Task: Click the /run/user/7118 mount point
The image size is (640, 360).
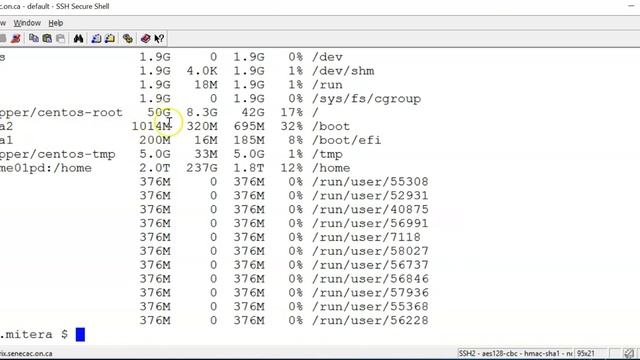Action: pyautogui.click(x=367, y=238)
